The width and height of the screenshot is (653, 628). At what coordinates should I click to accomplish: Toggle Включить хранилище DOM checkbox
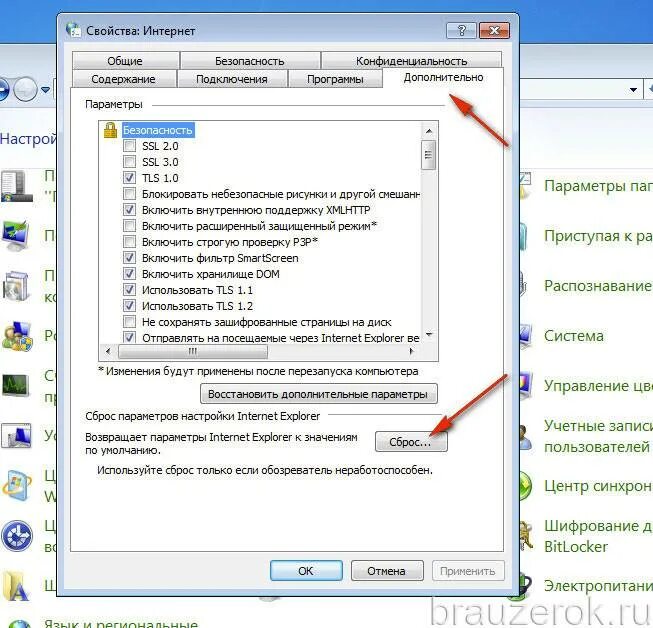pos(130,274)
